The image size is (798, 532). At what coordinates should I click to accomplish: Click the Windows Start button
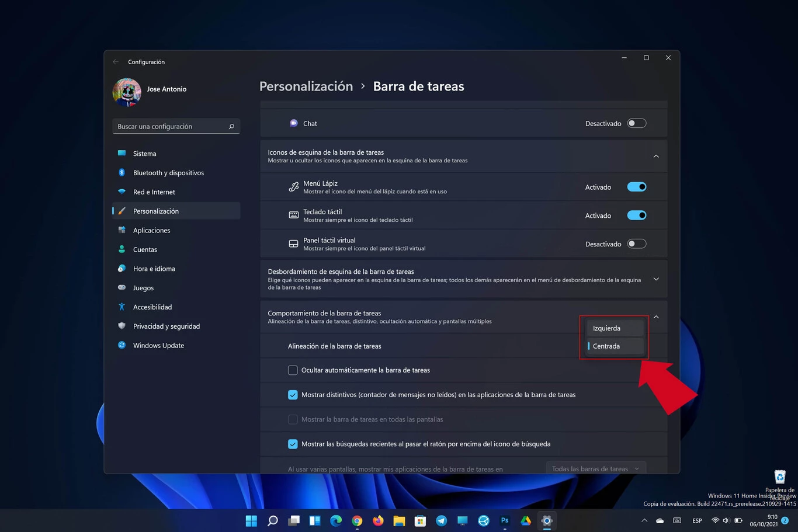coord(251,521)
